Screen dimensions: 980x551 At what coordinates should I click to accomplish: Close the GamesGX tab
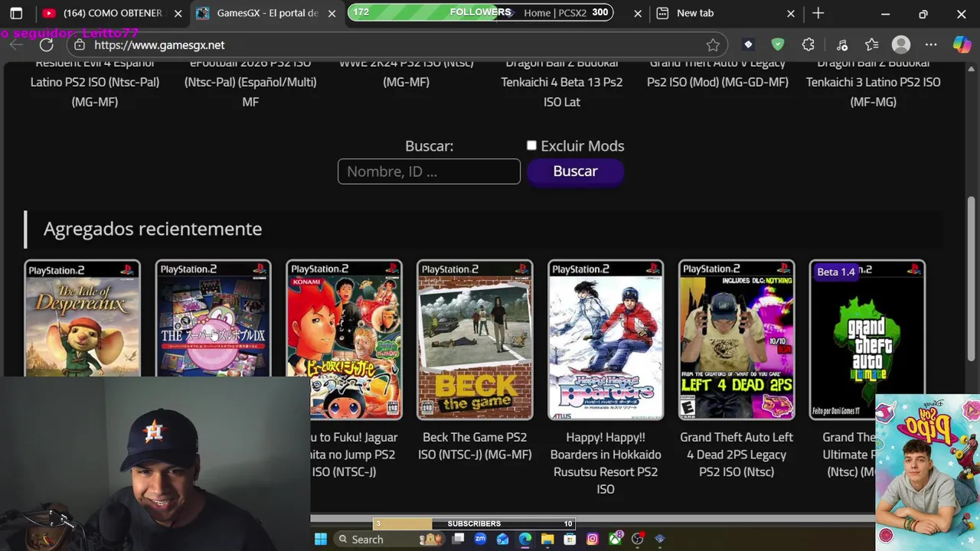pos(332,13)
